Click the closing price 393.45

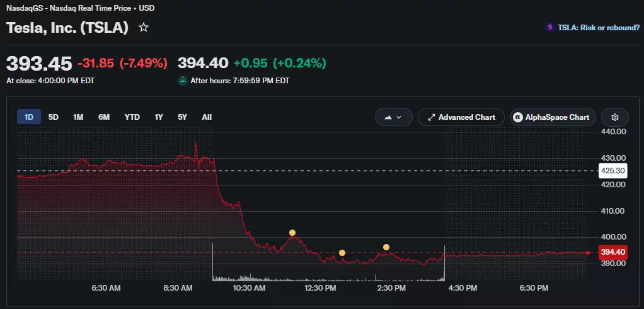click(39, 63)
